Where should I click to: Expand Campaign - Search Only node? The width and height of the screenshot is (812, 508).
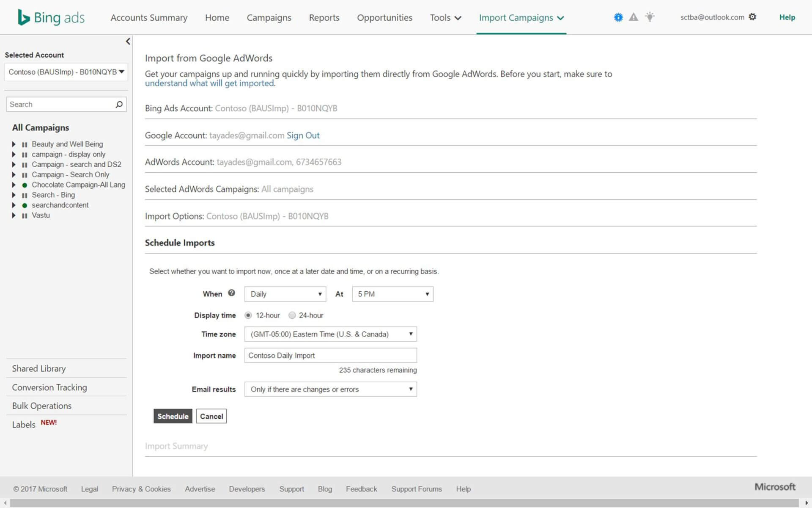click(x=14, y=175)
